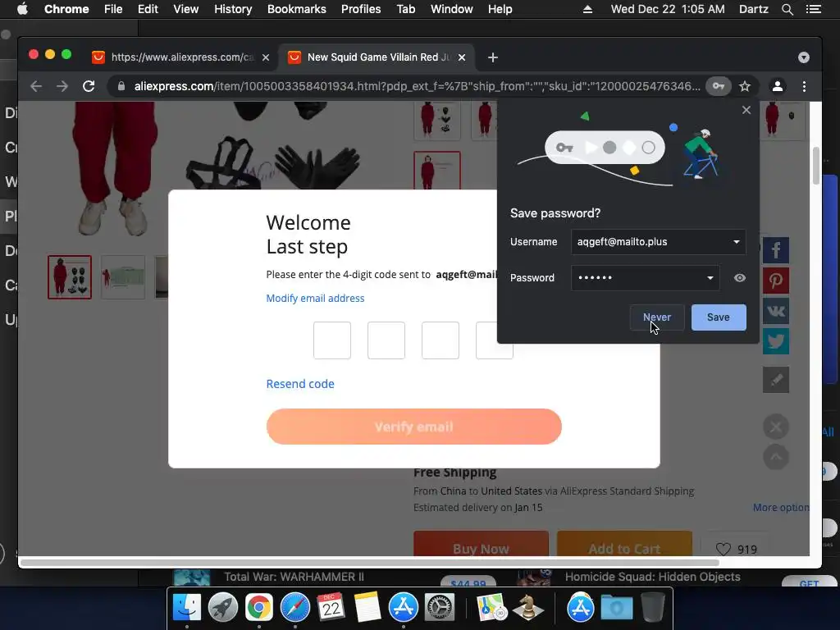840x630 pixels.
Task: Open a new tab with plus button
Action: (x=493, y=57)
